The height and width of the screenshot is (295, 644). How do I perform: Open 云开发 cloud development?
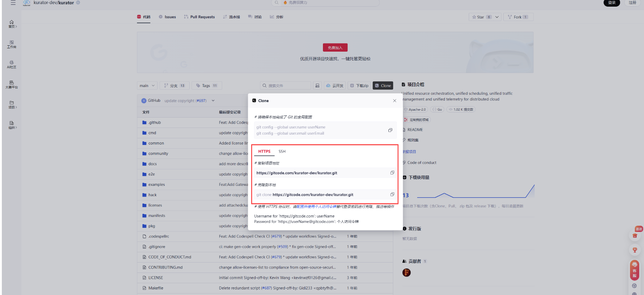(x=334, y=86)
